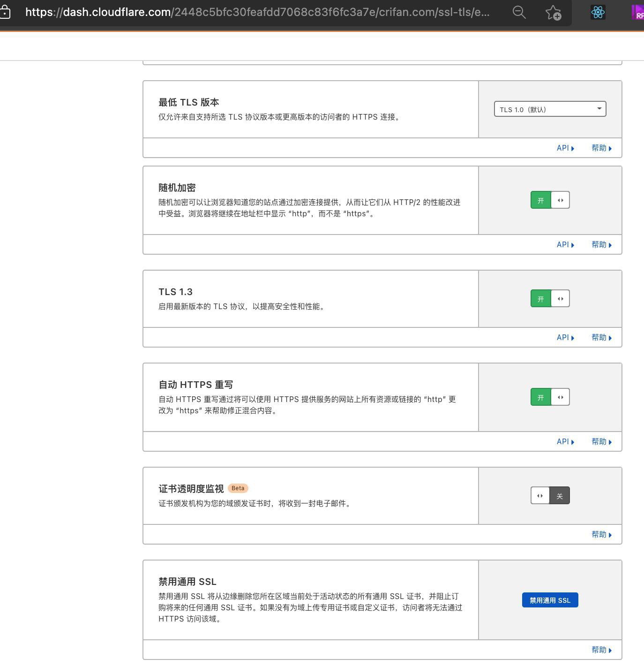The width and height of the screenshot is (644, 667).
Task: Toggle the 自动 HTTPS 重写 switch
Action: (x=550, y=397)
